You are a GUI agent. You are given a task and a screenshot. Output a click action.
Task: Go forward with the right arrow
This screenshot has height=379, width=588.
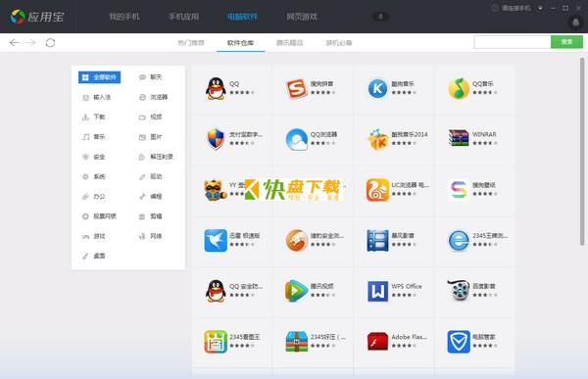[30, 43]
